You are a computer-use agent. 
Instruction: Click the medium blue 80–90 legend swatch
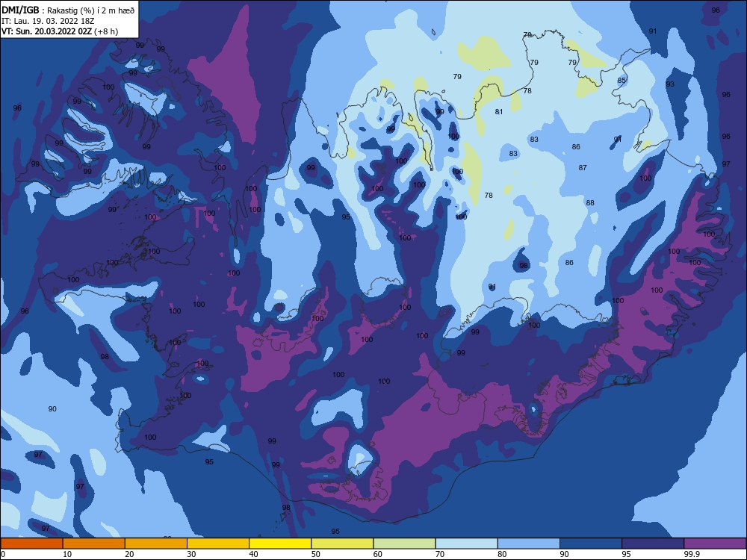point(529,544)
